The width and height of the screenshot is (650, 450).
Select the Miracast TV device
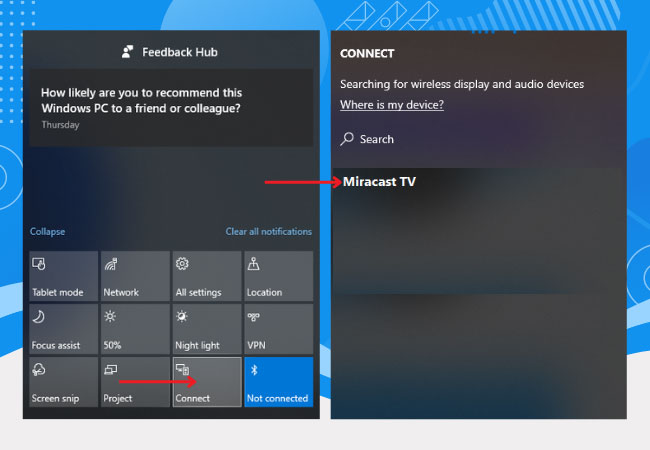point(379,182)
